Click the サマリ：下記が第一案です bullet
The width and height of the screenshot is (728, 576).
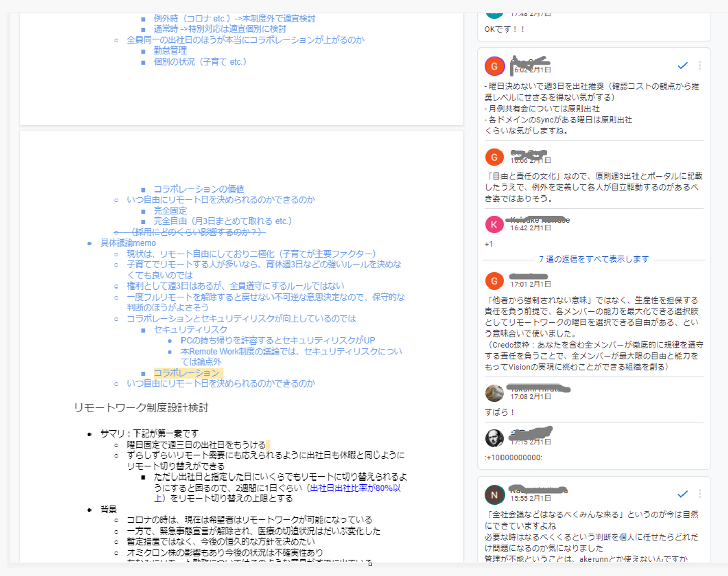pyautogui.click(x=149, y=434)
